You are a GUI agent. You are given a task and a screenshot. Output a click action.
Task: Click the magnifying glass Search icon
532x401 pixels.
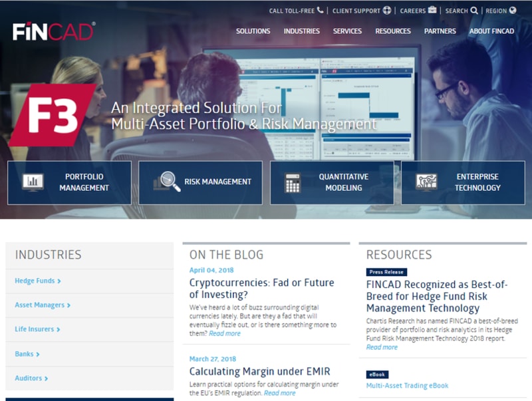click(474, 11)
